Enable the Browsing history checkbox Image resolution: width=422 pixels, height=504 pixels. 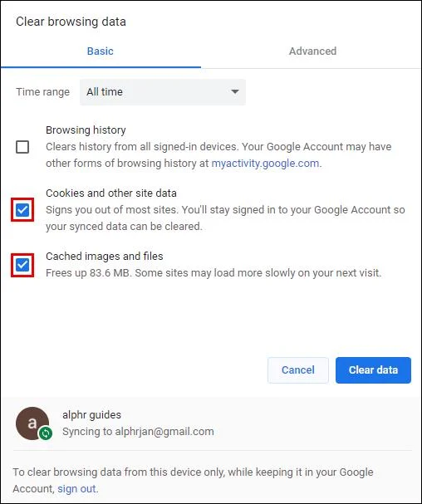(x=22, y=147)
